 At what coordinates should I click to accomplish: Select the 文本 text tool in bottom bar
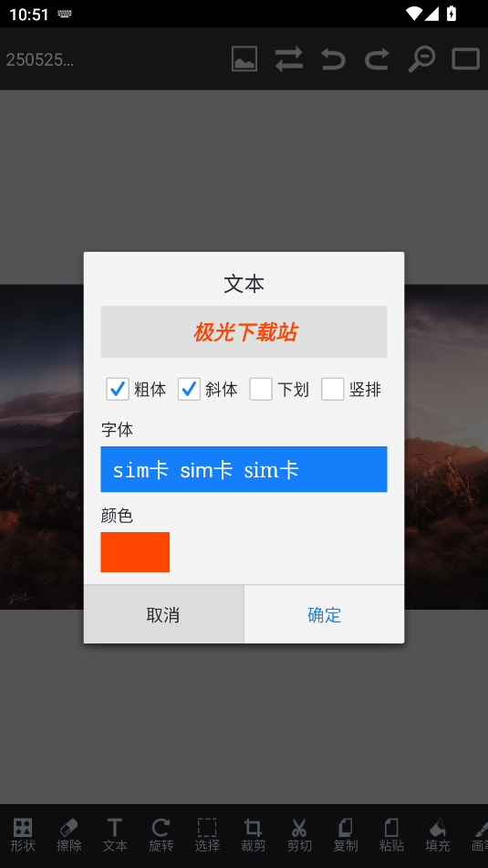[115, 835]
